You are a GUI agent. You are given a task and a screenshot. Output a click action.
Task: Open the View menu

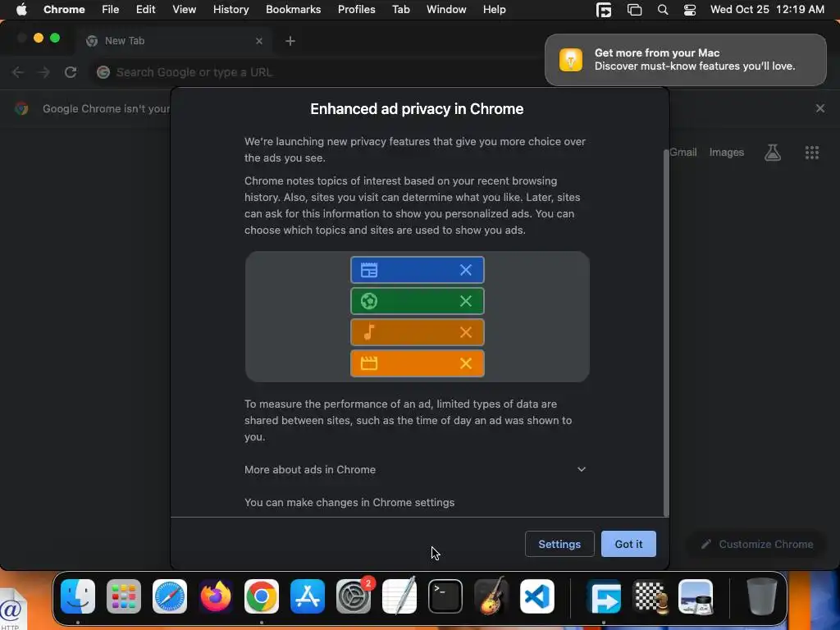184,10
